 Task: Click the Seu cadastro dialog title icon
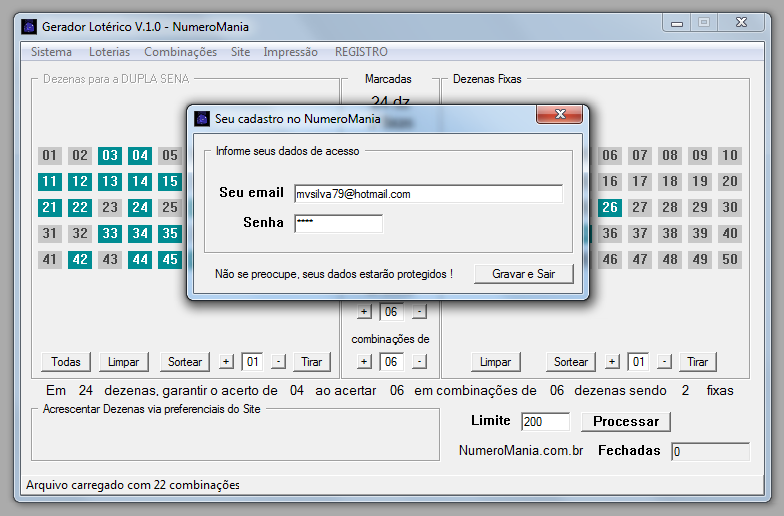(x=202, y=119)
